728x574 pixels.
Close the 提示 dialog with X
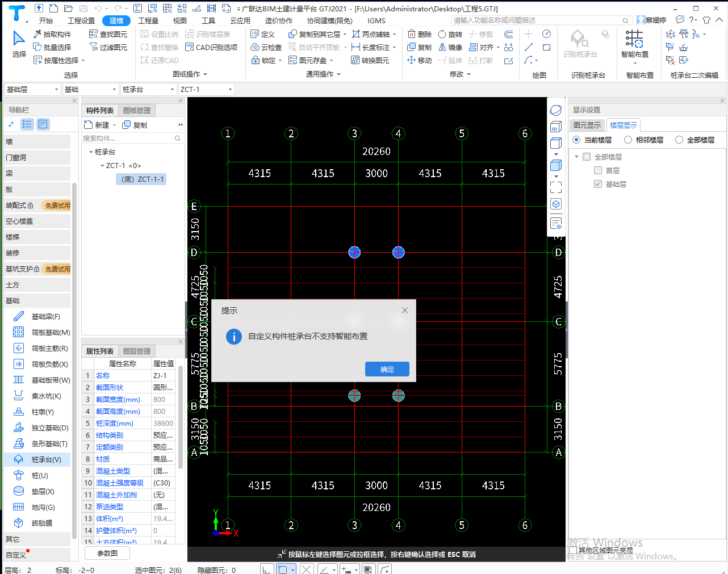(405, 310)
